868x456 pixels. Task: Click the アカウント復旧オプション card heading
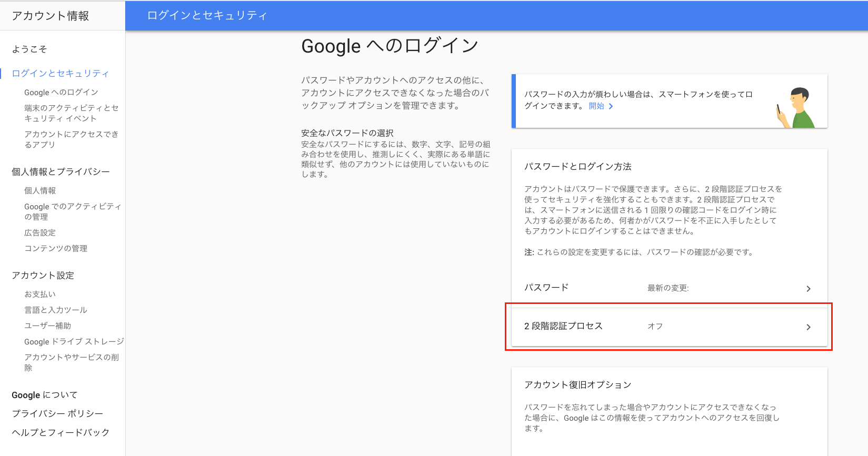(578, 384)
